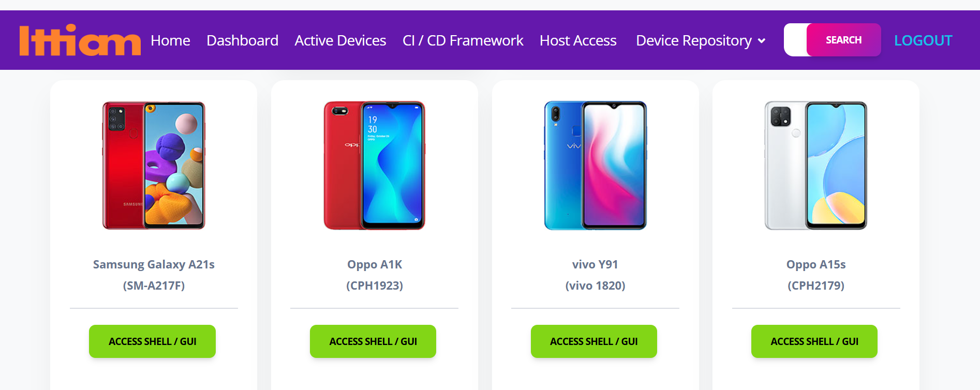Image resolution: width=980 pixels, height=390 pixels.
Task: Select the Samsung Galaxy A21s phone image
Action: (x=154, y=166)
